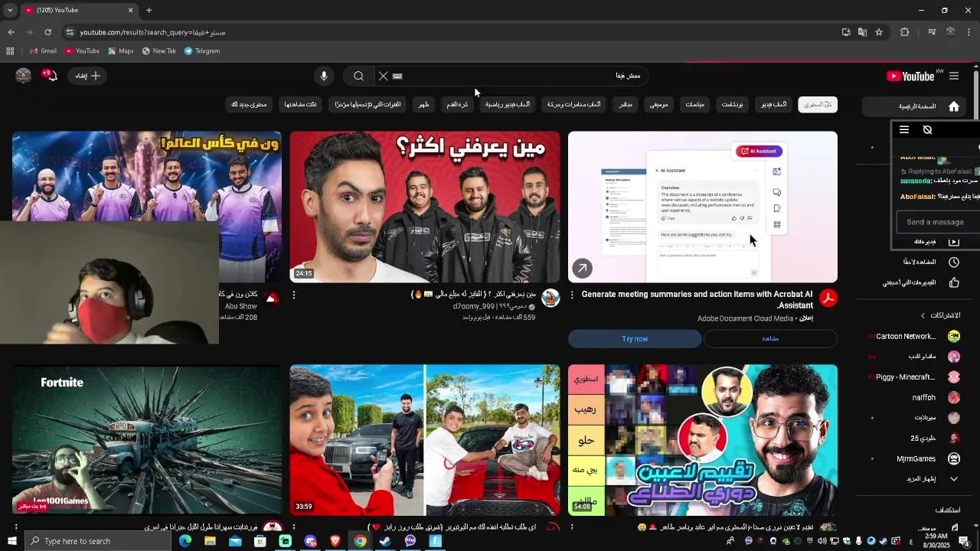Open the Maps bookmark

120,51
